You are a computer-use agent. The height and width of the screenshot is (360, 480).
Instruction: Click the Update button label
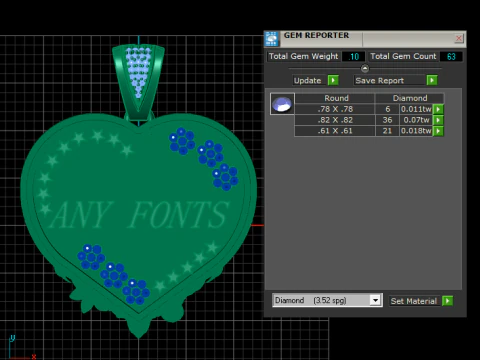pos(307,81)
